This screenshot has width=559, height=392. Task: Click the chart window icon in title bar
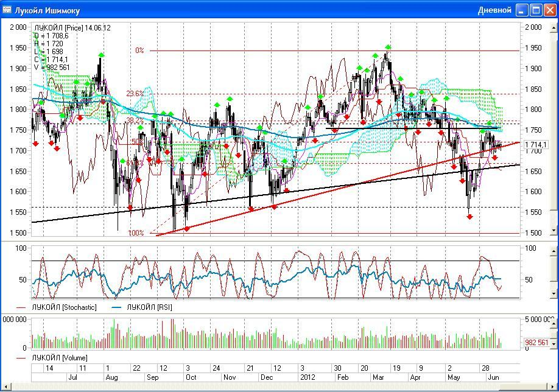coord(7,10)
